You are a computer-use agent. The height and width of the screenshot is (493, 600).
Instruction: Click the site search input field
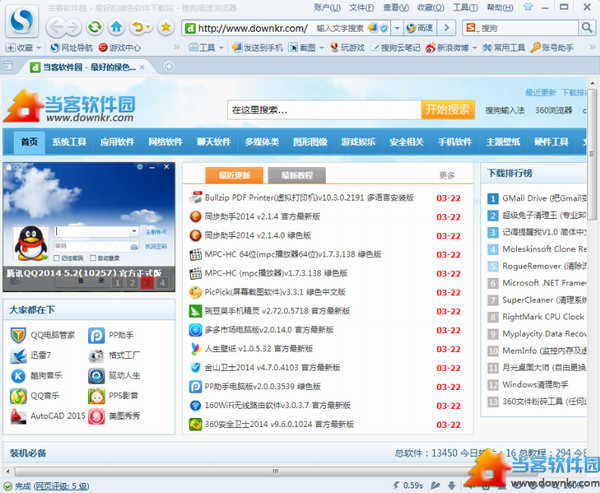click(x=324, y=110)
